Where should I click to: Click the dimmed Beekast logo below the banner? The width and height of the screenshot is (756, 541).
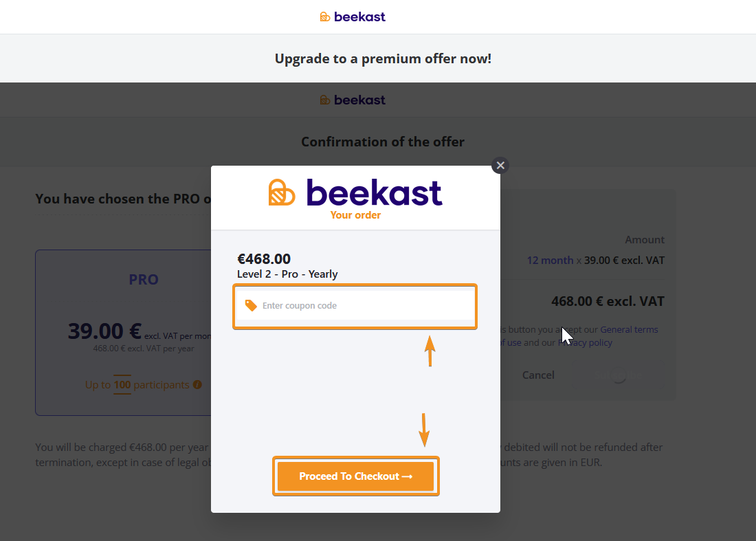point(353,100)
